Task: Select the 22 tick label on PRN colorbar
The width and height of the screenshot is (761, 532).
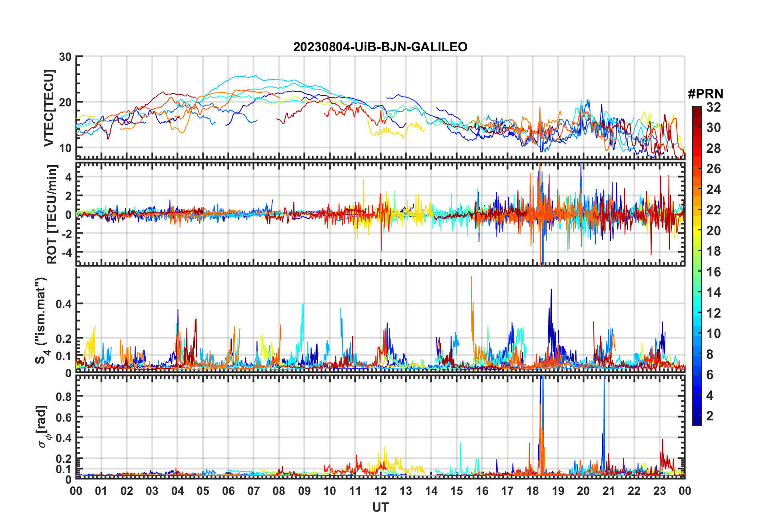Action: 713,210
